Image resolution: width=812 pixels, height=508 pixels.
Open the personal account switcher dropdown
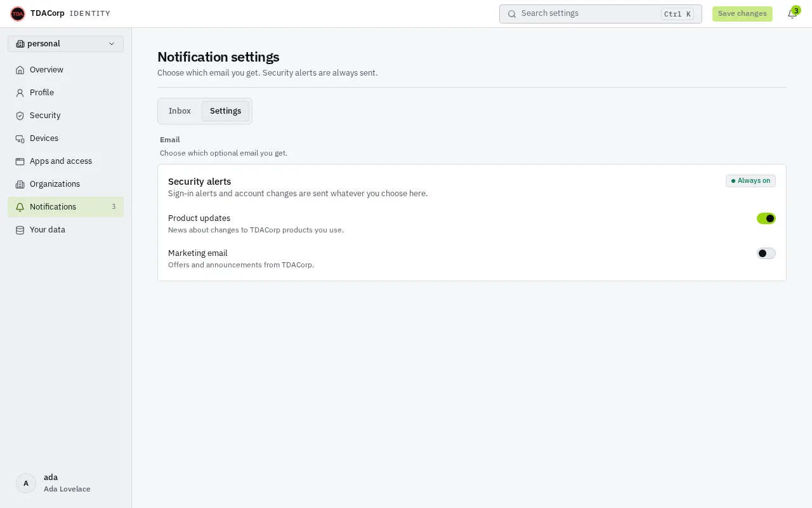pyautogui.click(x=66, y=44)
